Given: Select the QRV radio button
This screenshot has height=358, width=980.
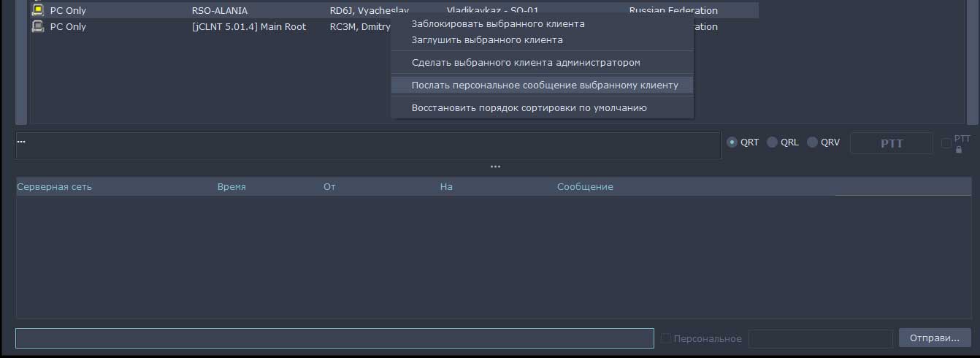Looking at the screenshot, I should point(812,142).
